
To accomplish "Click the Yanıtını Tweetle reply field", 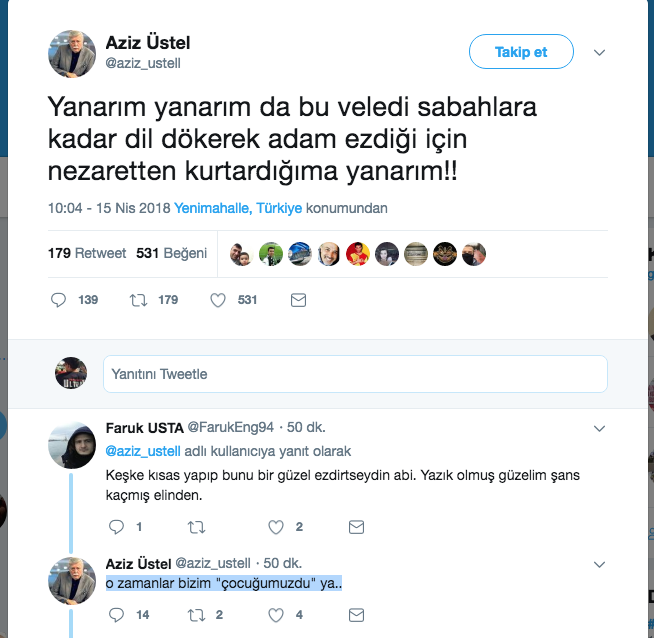I will point(355,374).
